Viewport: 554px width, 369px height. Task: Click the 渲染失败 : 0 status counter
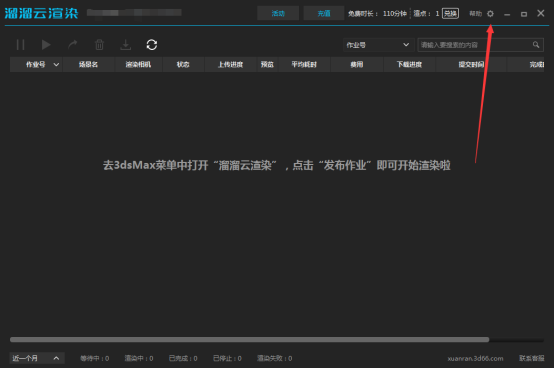point(275,358)
